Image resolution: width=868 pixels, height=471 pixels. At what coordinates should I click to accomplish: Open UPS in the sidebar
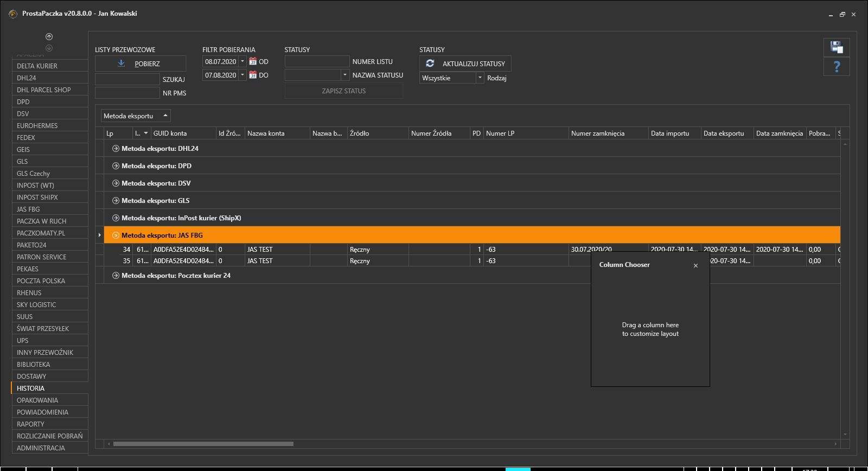click(x=50, y=340)
